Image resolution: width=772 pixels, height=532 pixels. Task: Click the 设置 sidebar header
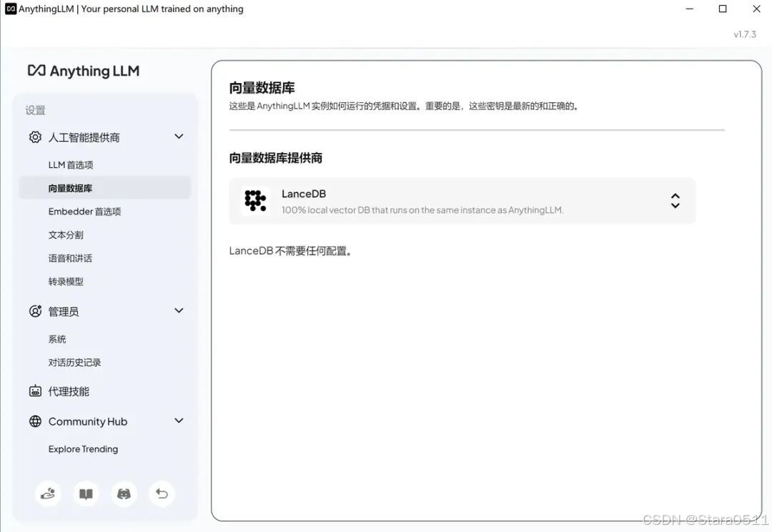click(x=36, y=110)
